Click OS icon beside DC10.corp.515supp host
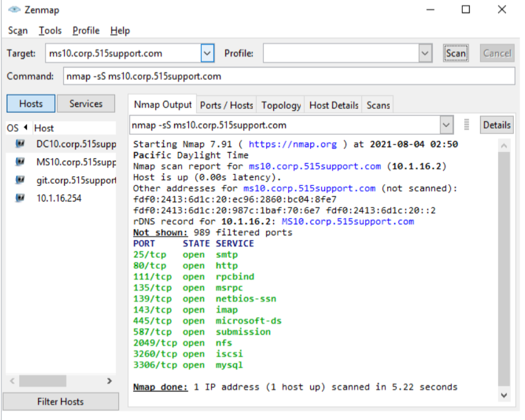The height and width of the screenshot is (420, 525). [x=20, y=144]
